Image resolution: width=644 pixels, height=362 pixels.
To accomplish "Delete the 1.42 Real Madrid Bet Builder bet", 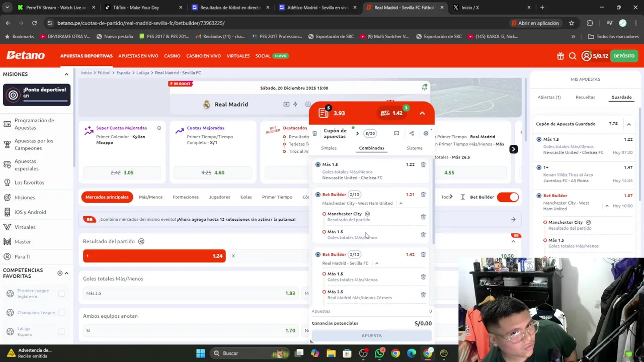I will click(x=423, y=254).
